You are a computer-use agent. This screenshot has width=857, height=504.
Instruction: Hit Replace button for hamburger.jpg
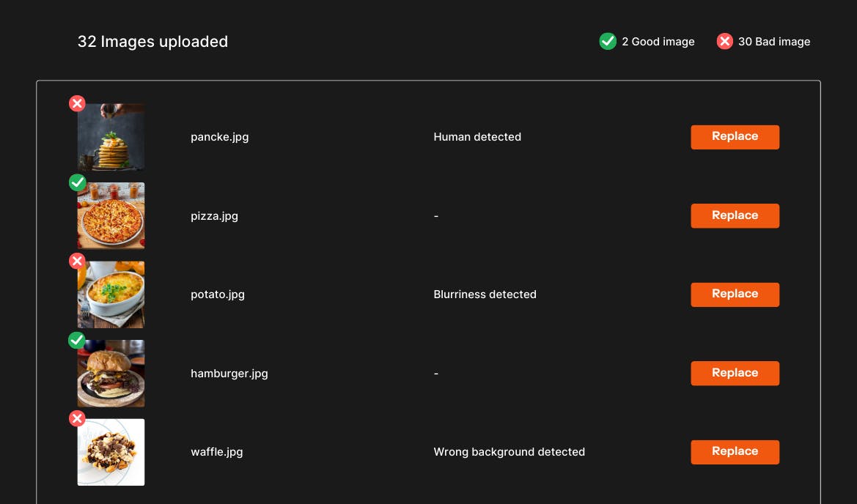coord(735,374)
